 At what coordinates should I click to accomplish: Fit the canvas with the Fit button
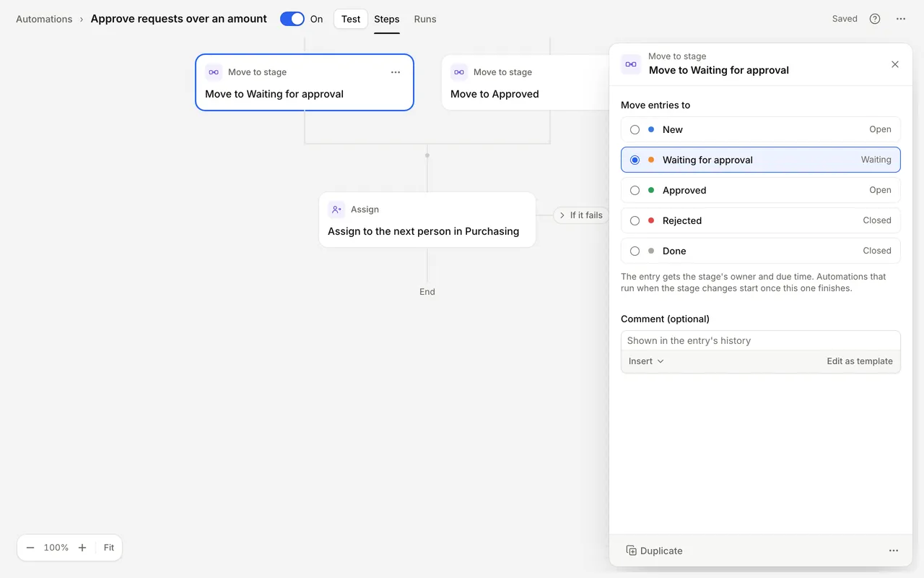(x=109, y=548)
